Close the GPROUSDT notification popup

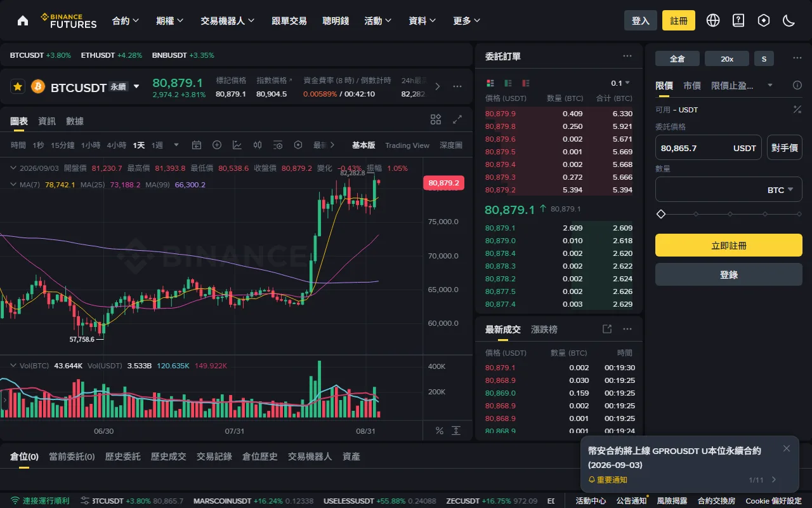[787, 448]
